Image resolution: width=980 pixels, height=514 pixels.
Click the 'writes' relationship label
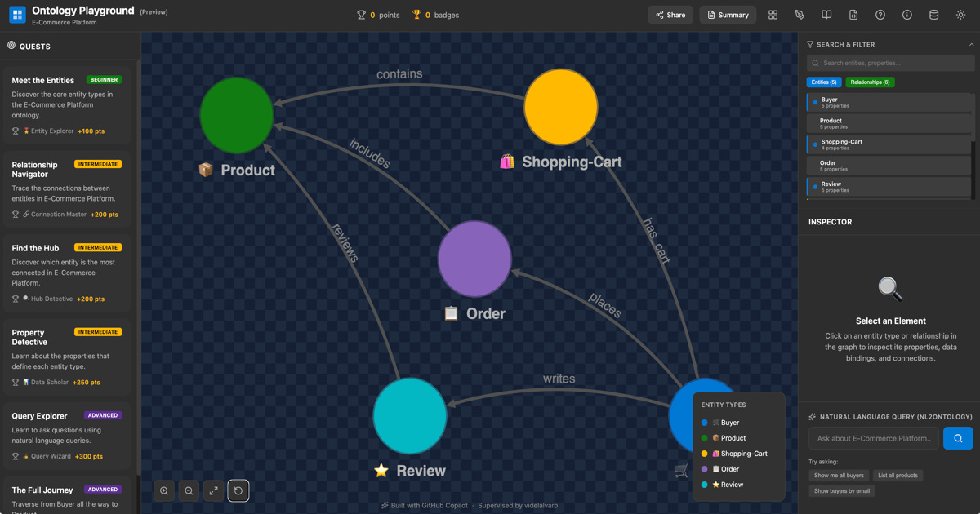click(x=559, y=379)
